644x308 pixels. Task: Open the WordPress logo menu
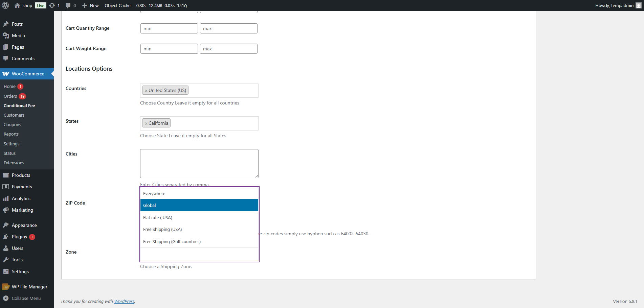tap(5, 5)
